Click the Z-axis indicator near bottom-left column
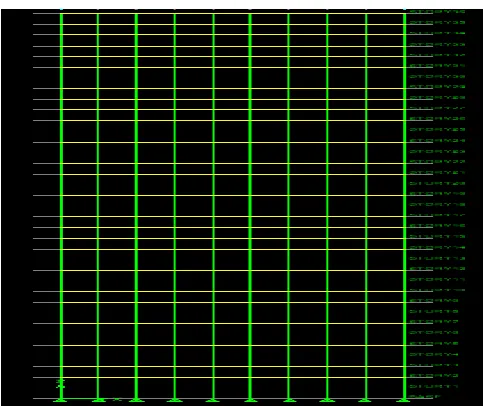Viewport: 483px width, 406px height. click(x=60, y=383)
